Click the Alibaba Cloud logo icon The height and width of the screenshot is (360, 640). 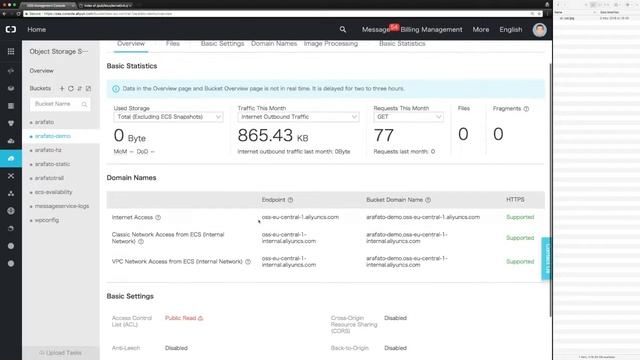[x=11, y=29]
